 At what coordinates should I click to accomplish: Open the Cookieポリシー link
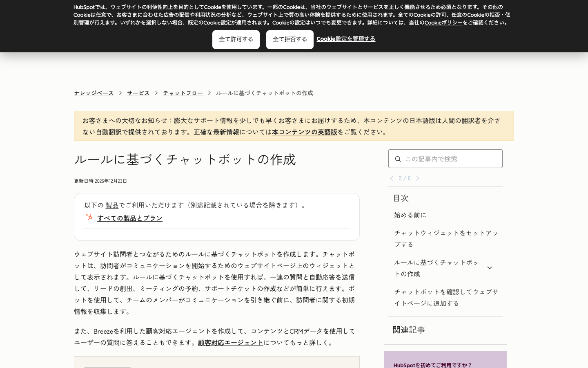(443, 23)
